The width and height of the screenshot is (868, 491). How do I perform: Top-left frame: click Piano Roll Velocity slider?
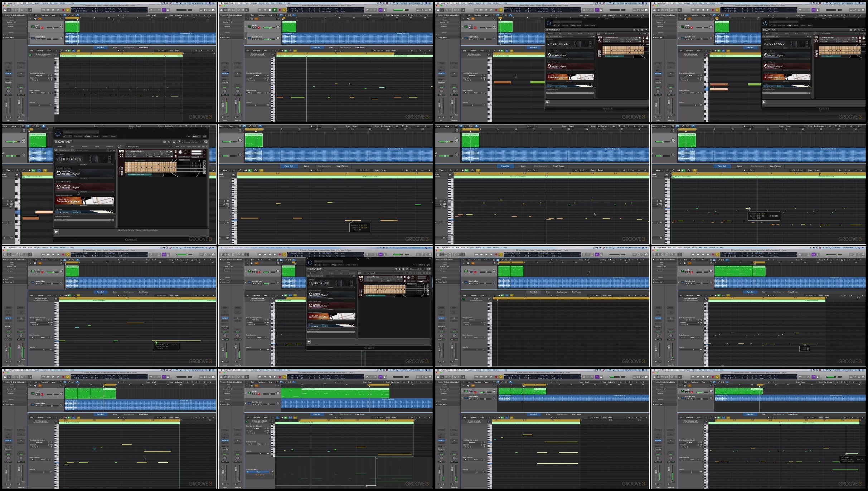click(x=40, y=105)
